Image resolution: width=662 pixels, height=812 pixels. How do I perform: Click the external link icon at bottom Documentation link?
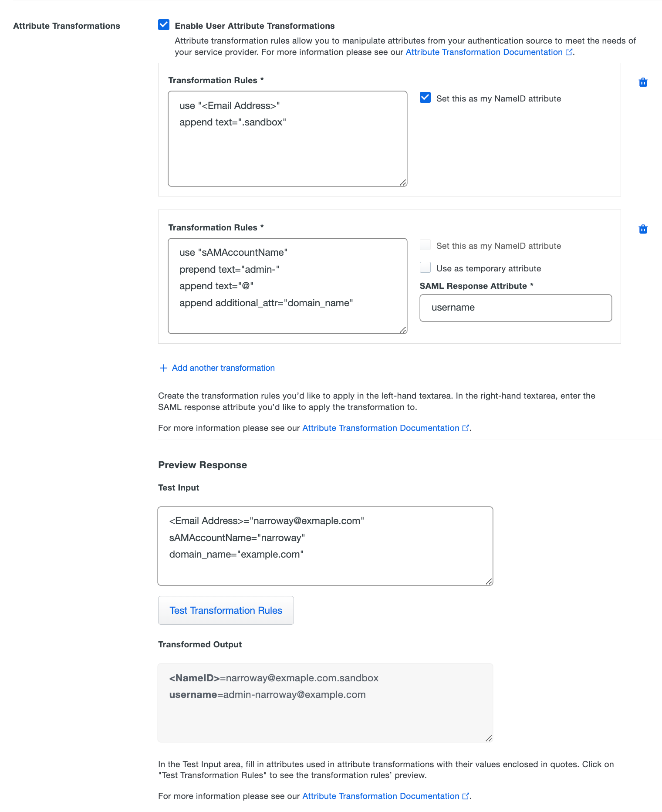(465, 796)
